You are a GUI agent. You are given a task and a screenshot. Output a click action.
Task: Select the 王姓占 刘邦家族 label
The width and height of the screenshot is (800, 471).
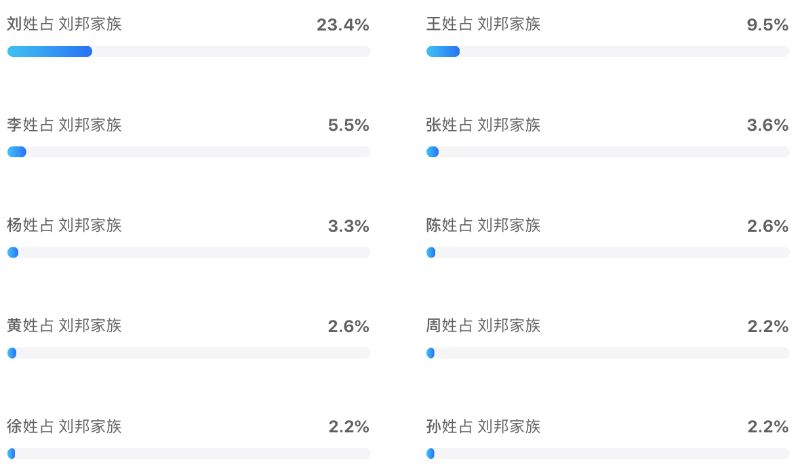483,24
